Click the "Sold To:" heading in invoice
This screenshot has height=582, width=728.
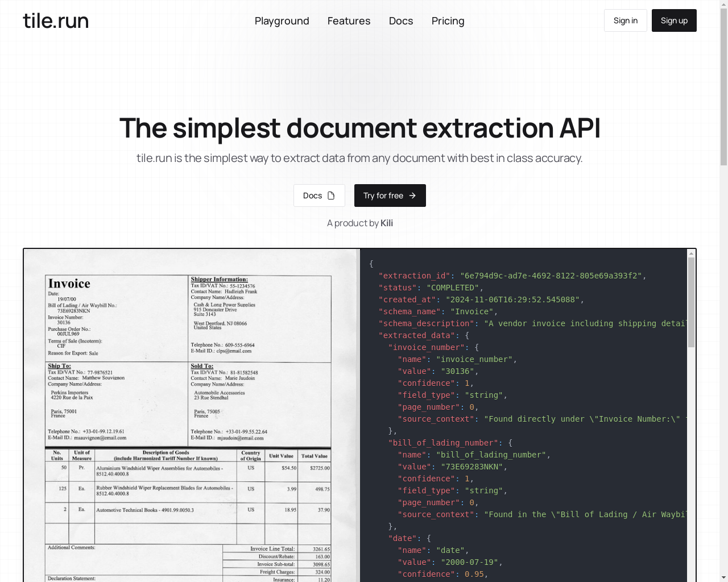[202, 366]
